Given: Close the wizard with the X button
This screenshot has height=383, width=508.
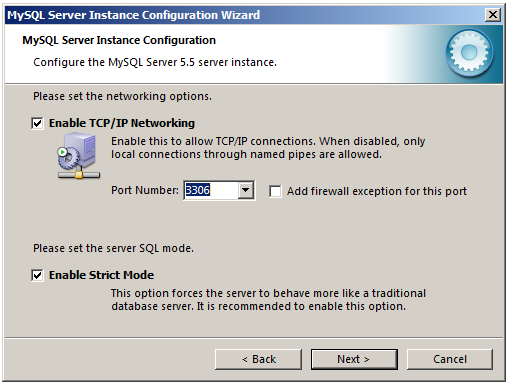Looking at the screenshot, I should click(493, 15).
